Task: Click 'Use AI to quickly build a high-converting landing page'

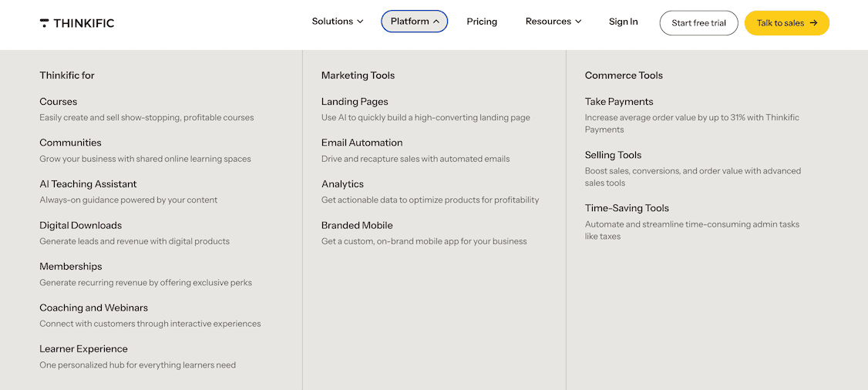Action: 426,117
